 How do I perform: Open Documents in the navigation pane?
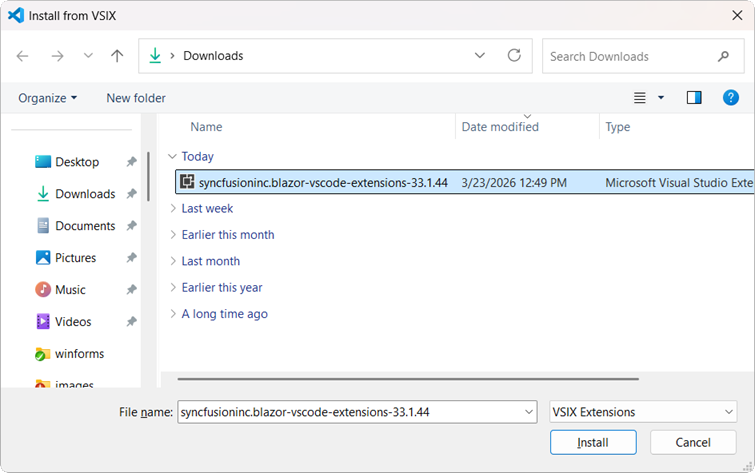point(76,226)
